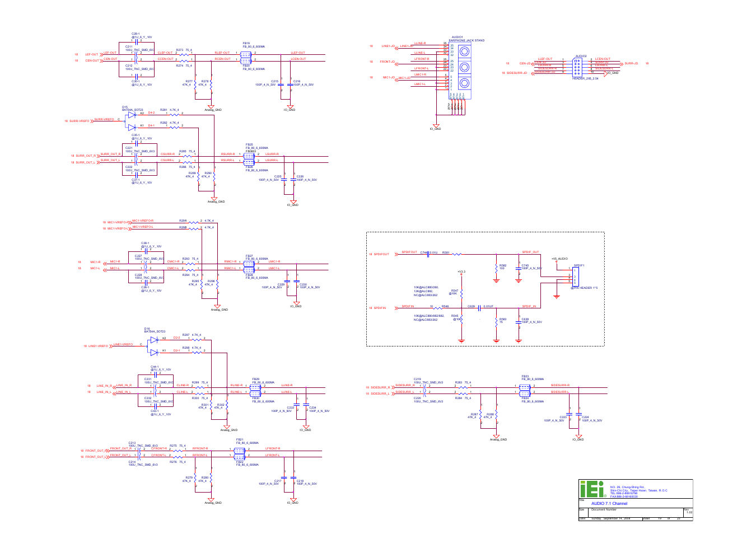Select ferrite bead FB27 symbol
The image size is (756, 534).
point(249,263)
